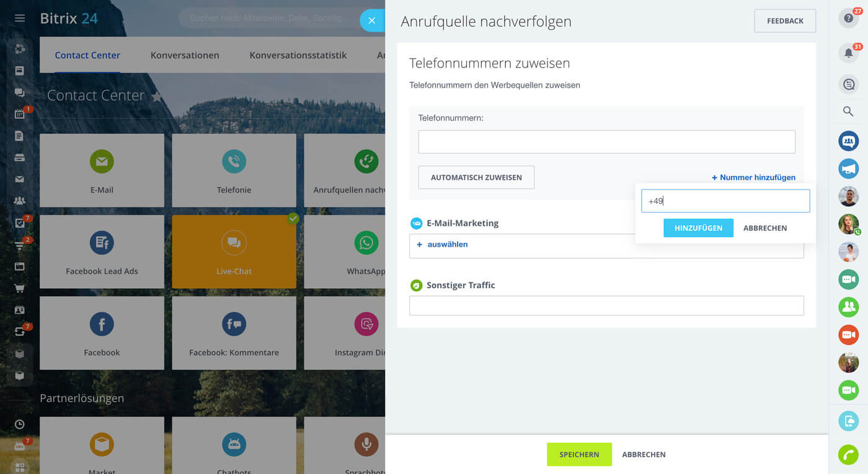Image resolution: width=868 pixels, height=474 pixels.
Task: Open the hamburger menu next to Bitrix 24
Action: tap(20, 19)
